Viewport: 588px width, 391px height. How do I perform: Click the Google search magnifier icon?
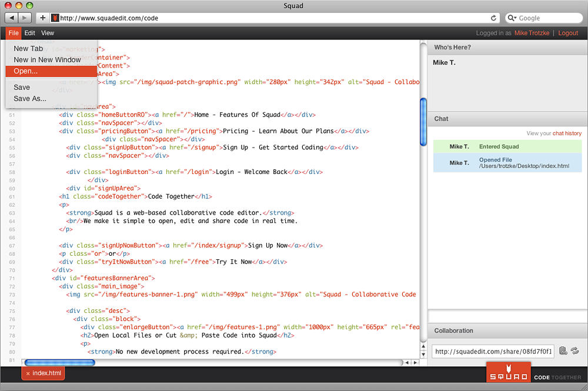tap(512, 18)
